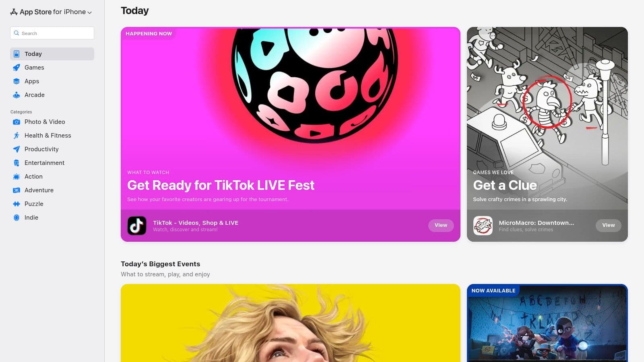Open Games via the rocket icon
Viewport: 644px width, 362px height.
point(17,68)
